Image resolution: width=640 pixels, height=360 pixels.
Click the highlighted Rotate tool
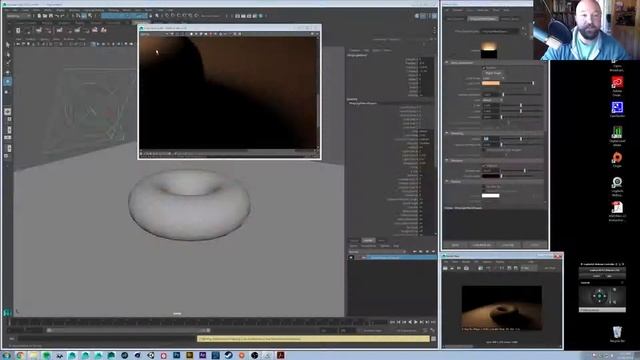point(7,82)
